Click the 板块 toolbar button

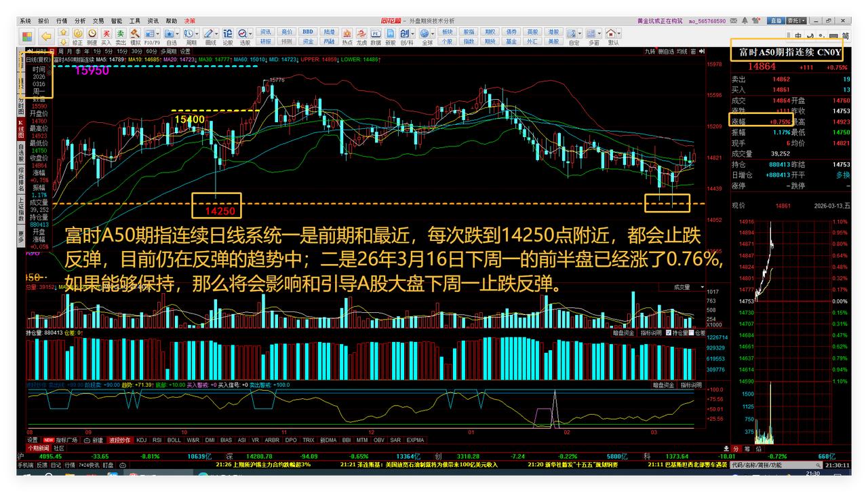[447, 32]
